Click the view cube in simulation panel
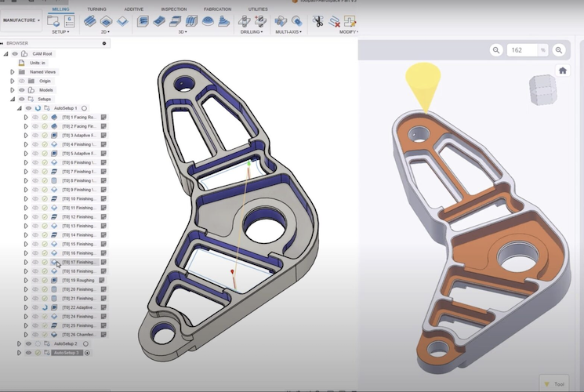Screen dimensions: 584x392 point(542,90)
